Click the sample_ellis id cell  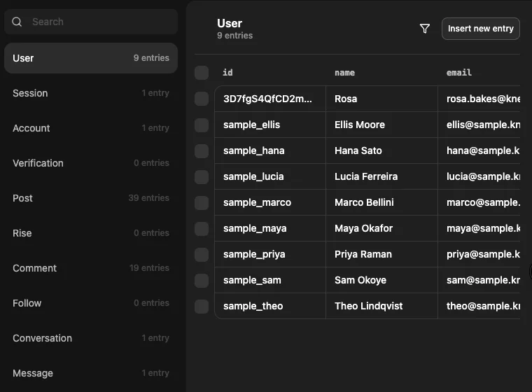point(270,125)
